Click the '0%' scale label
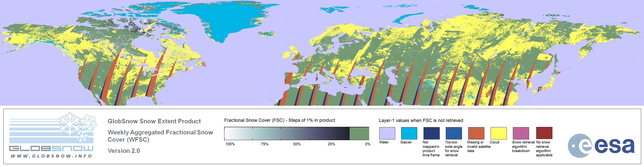This screenshot has height=167, width=644. tap(367, 144)
